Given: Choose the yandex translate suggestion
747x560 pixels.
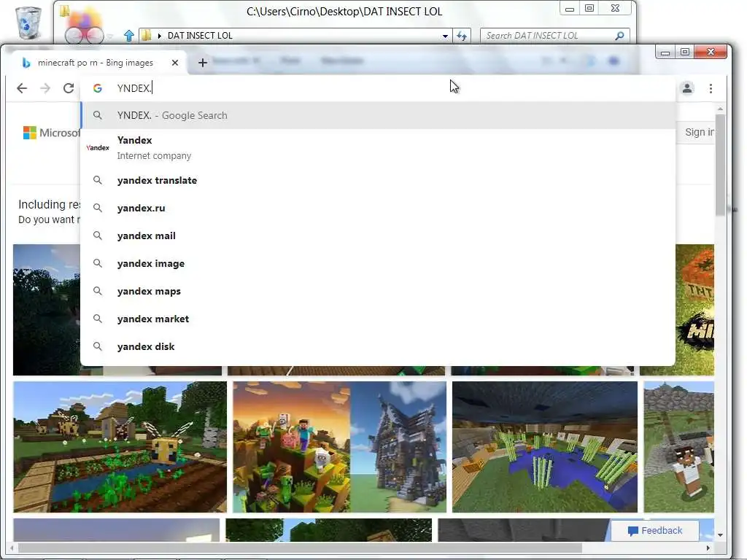Looking at the screenshot, I should click(x=379, y=181).
